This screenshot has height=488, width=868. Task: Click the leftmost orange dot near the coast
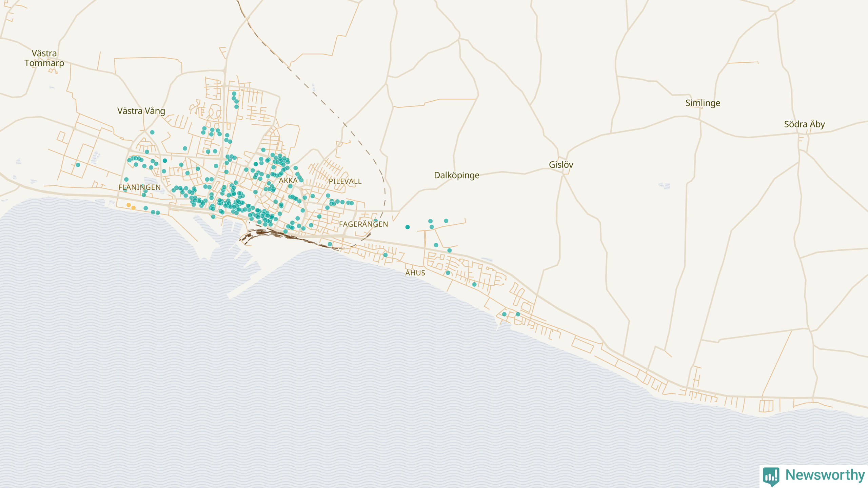pos(129,205)
